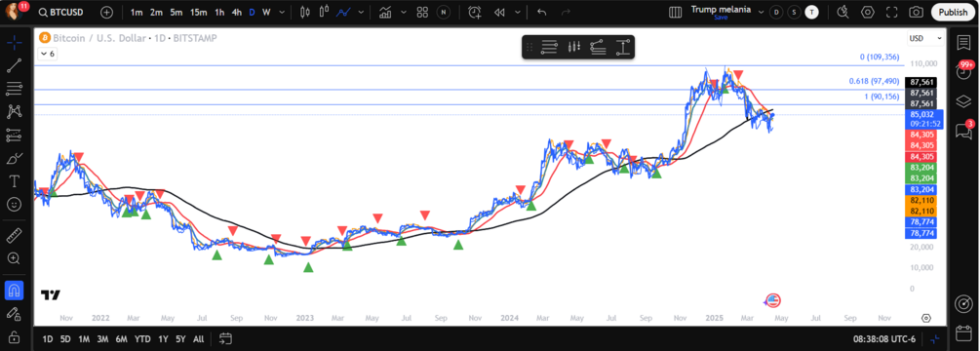The width and height of the screenshot is (980, 351).
Task: Toggle lock all drawing tools
Action: tap(15, 336)
